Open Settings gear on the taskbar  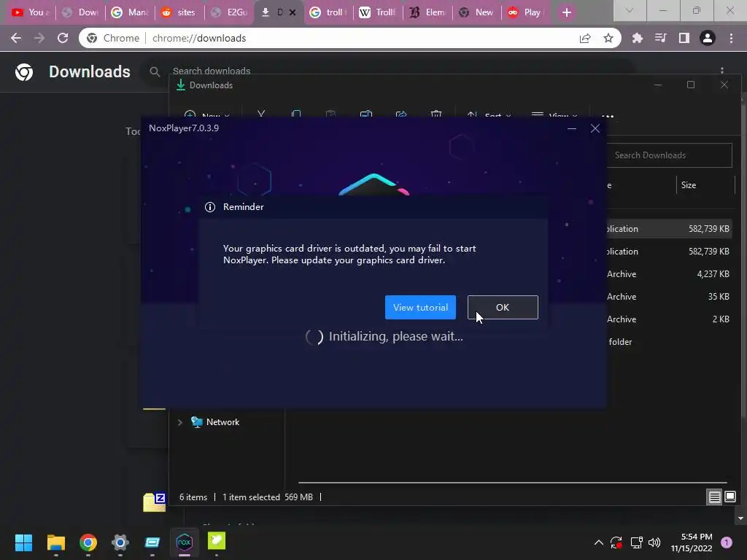[x=120, y=542]
